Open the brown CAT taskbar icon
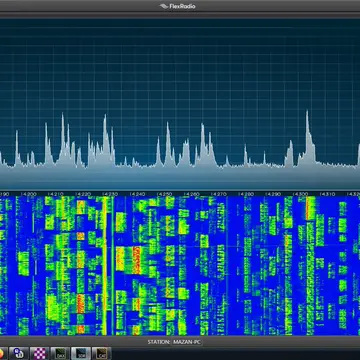This screenshot has height=360, width=360. point(101,353)
